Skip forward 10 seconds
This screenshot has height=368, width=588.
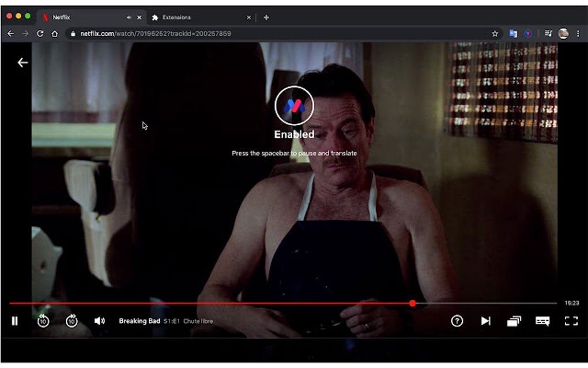71,321
